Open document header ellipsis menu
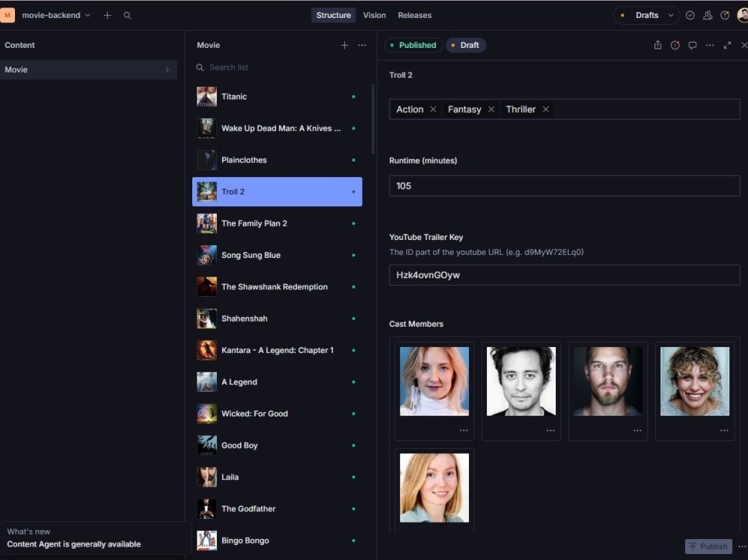 710,46
